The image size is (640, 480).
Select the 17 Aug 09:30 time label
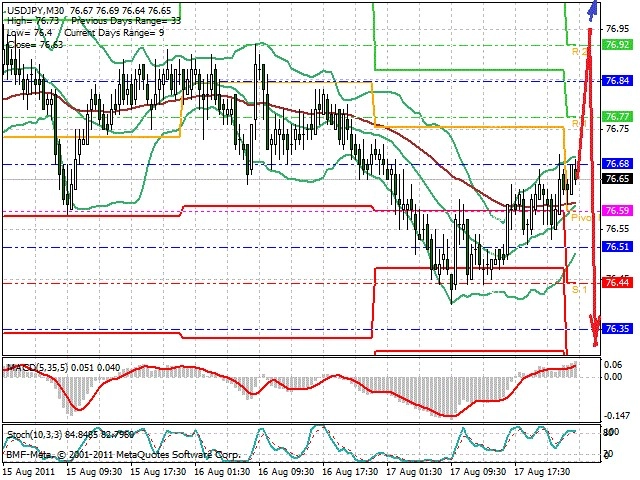coord(478,469)
